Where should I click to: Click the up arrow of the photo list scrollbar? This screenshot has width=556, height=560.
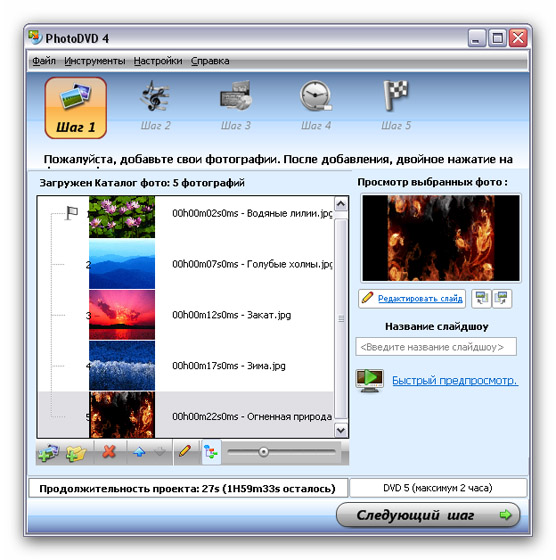click(x=341, y=204)
